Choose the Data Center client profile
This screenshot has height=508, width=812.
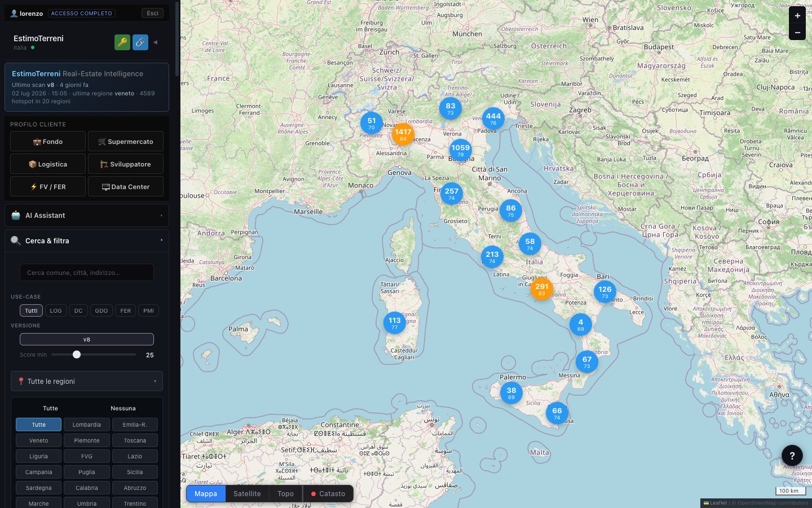pos(126,186)
